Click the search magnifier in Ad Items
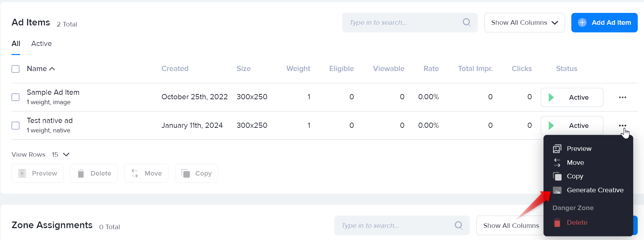The image size is (644, 240). [467, 22]
